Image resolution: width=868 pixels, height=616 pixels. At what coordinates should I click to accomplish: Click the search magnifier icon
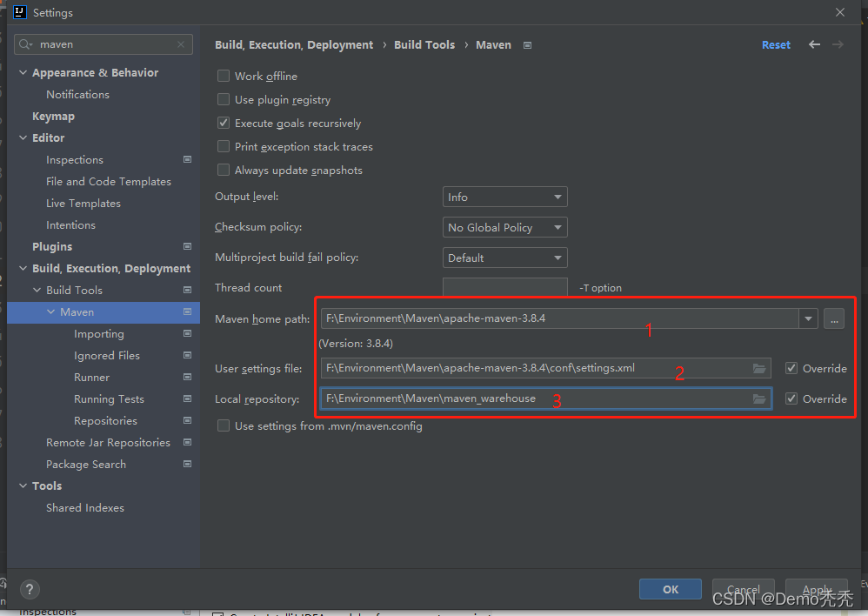pos(25,44)
